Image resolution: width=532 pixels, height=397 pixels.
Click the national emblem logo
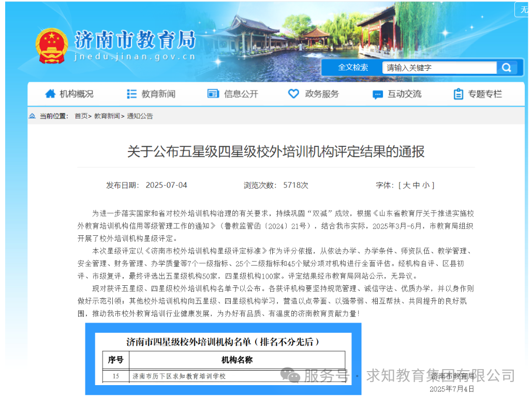point(51,42)
